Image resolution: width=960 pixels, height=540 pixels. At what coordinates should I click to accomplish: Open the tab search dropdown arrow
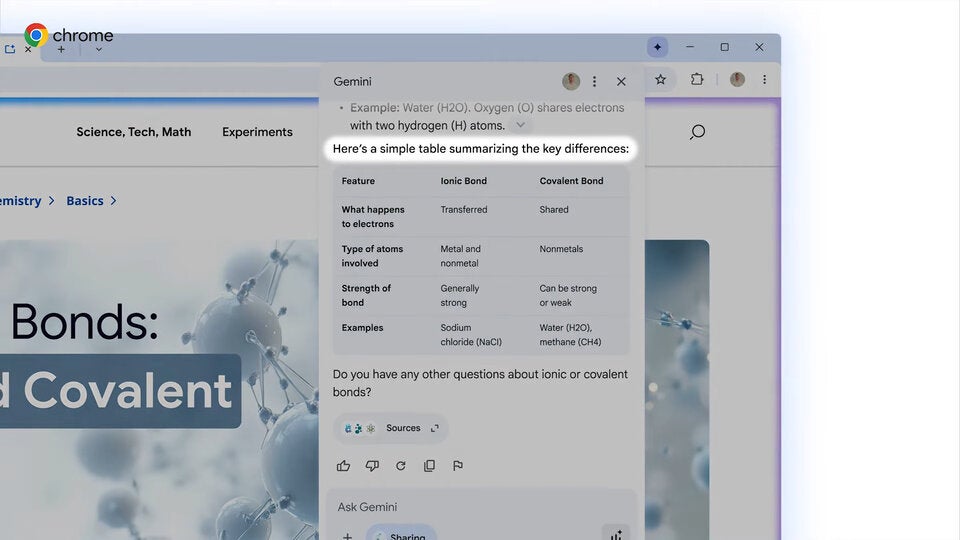click(x=99, y=50)
